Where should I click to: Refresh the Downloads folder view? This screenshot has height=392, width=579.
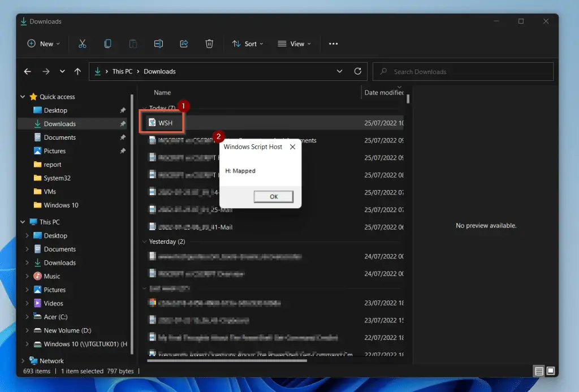point(357,71)
